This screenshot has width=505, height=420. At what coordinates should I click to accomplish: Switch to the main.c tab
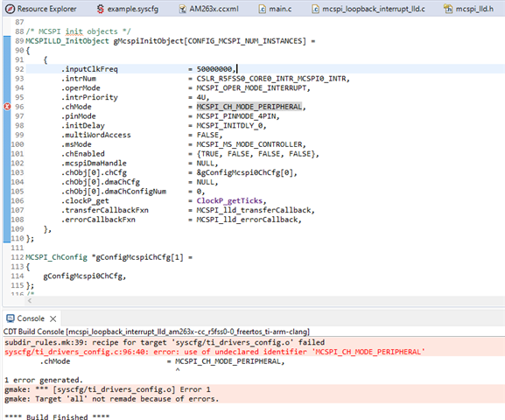pos(280,9)
